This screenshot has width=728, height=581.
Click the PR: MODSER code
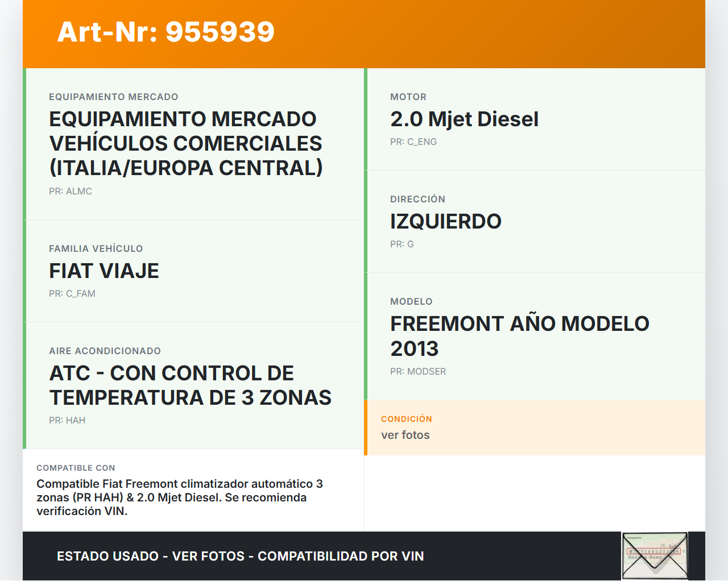tap(418, 372)
